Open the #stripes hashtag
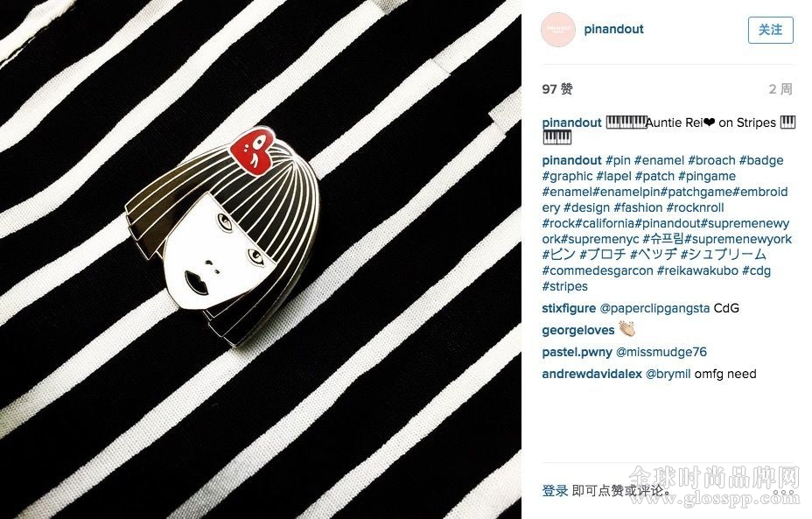The image size is (812, 519). tap(565, 286)
